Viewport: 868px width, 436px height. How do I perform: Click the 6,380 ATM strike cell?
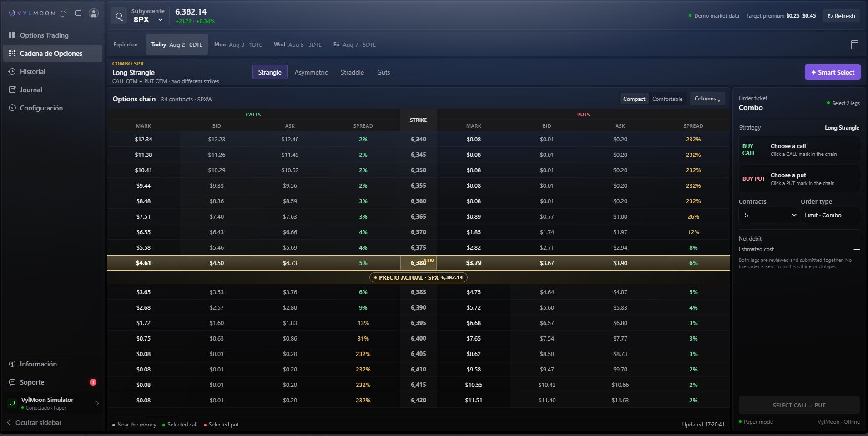(x=419, y=263)
